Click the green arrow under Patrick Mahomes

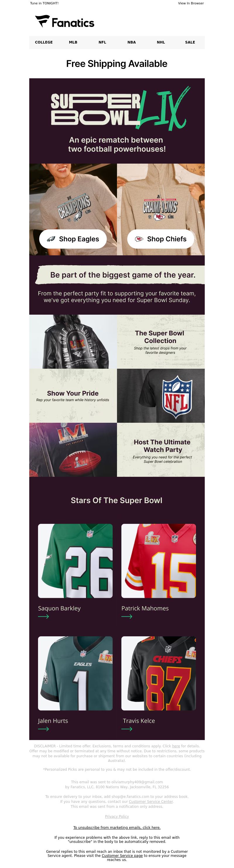click(x=127, y=616)
